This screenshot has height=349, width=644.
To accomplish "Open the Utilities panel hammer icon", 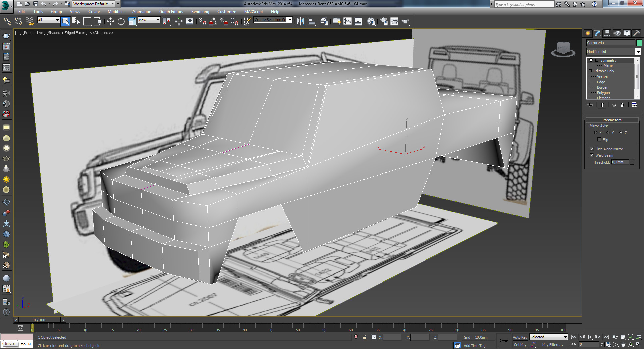I will click(636, 33).
